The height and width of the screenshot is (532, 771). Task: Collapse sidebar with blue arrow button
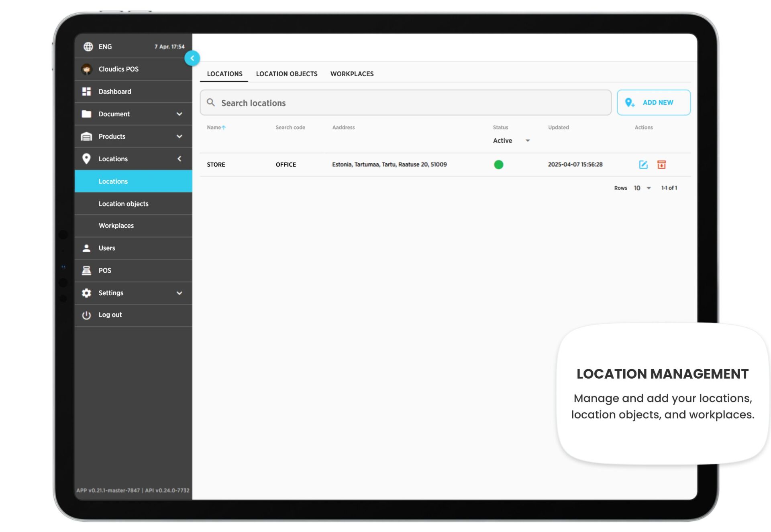(x=192, y=58)
